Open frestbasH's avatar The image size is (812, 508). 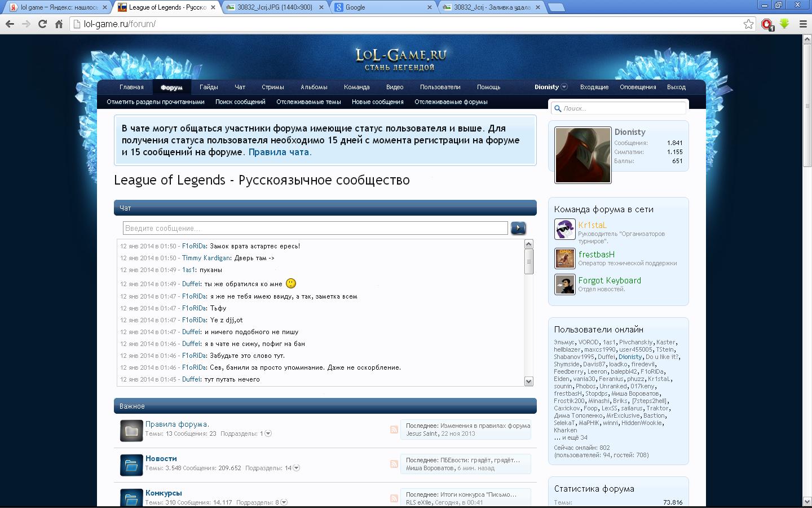pyautogui.click(x=564, y=259)
